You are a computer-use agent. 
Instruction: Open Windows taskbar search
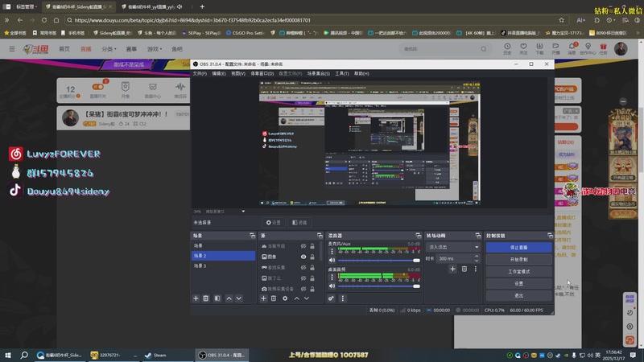pos(24,355)
